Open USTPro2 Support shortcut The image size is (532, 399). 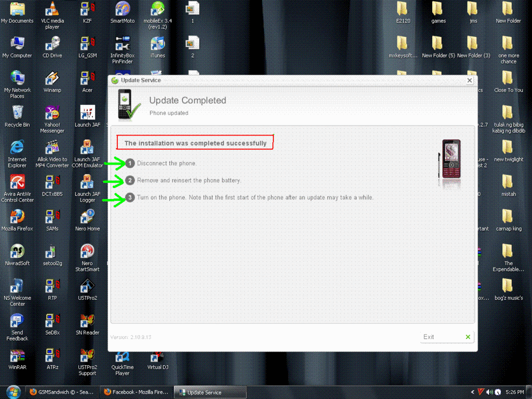tap(87, 362)
